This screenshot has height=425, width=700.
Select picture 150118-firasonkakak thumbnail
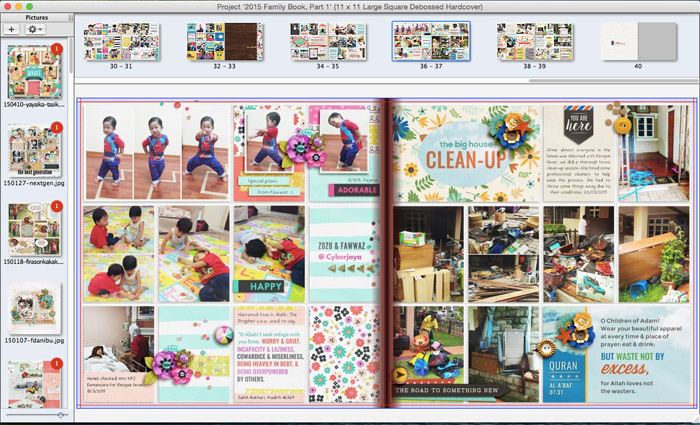34,229
